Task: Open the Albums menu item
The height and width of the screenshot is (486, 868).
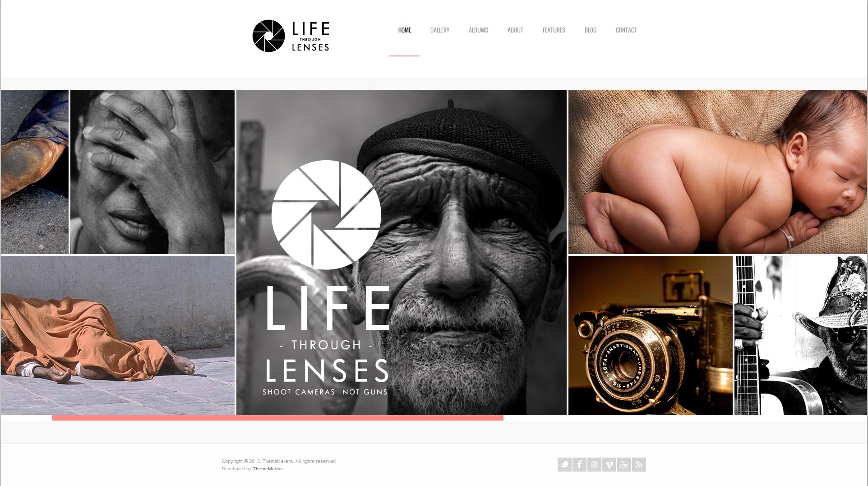Action: (x=478, y=30)
